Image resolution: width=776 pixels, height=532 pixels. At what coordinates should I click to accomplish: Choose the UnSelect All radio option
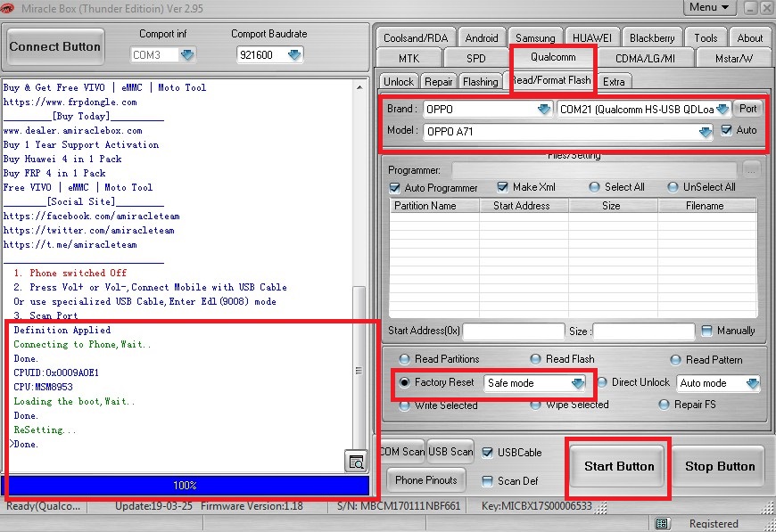(x=673, y=187)
